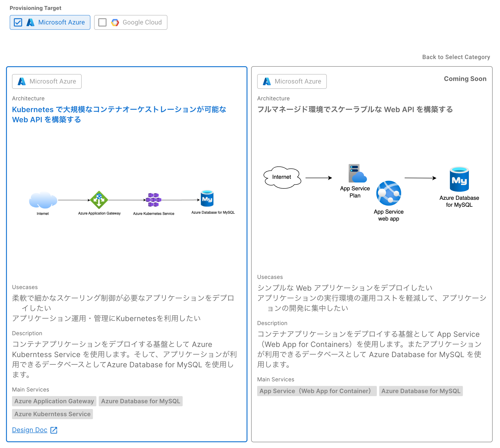500x448 pixels.
Task: Open the Design Doc link
Action: tap(30, 430)
